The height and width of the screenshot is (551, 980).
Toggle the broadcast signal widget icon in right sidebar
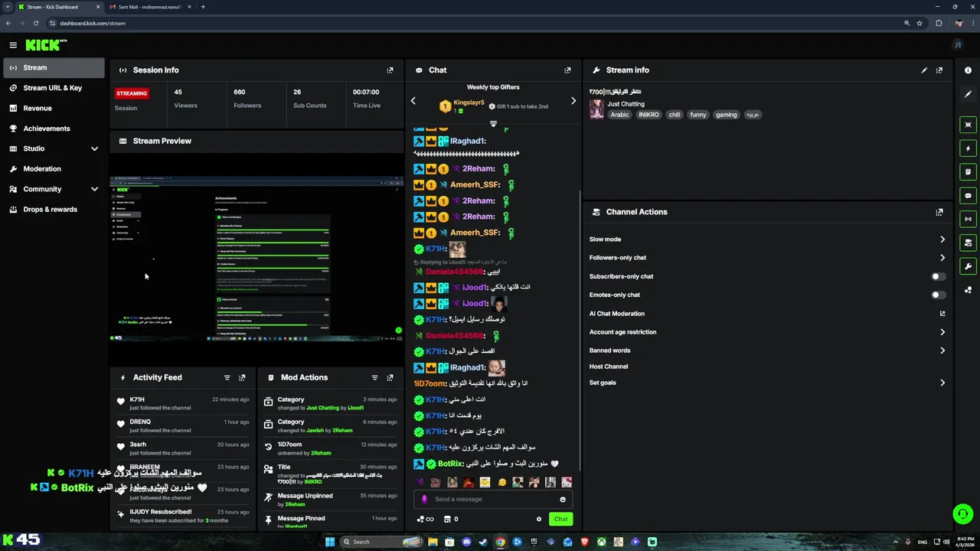(x=968, y=219)
